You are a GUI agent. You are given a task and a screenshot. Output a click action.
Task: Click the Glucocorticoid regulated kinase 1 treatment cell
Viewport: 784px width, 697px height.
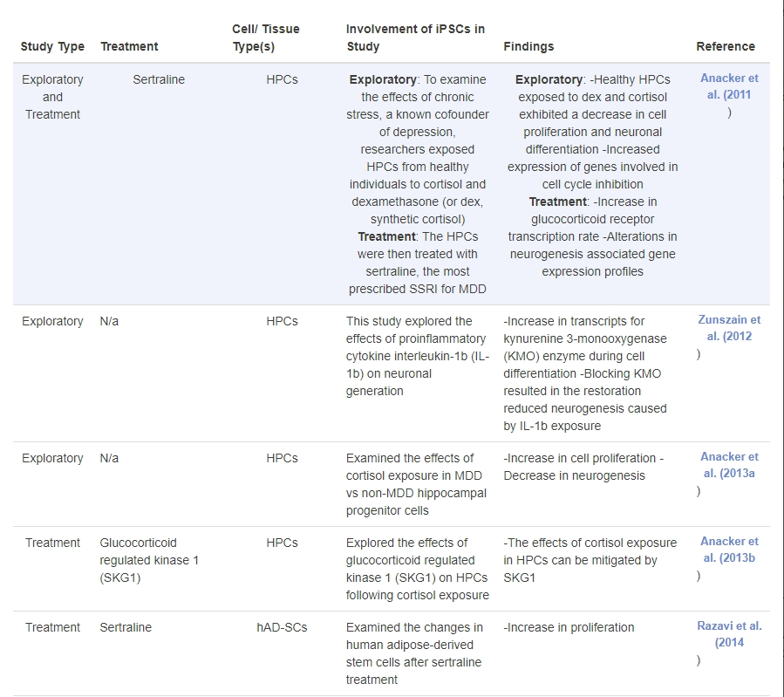click(x=149, y=560)
